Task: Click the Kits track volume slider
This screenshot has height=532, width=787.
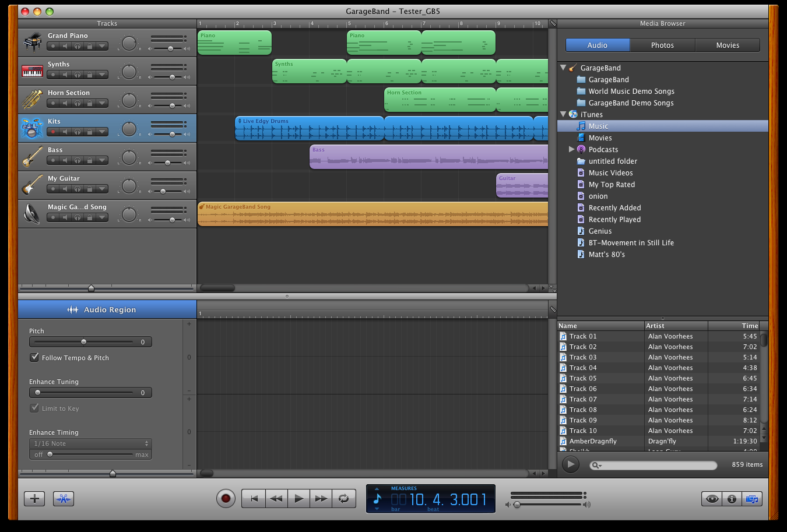Action: (x=170, y=134)
